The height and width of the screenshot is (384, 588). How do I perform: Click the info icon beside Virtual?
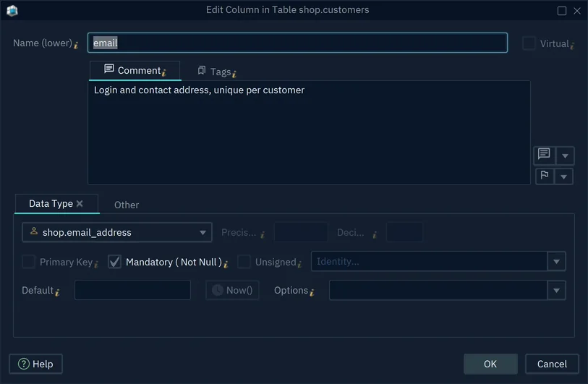tap(572, 46)
